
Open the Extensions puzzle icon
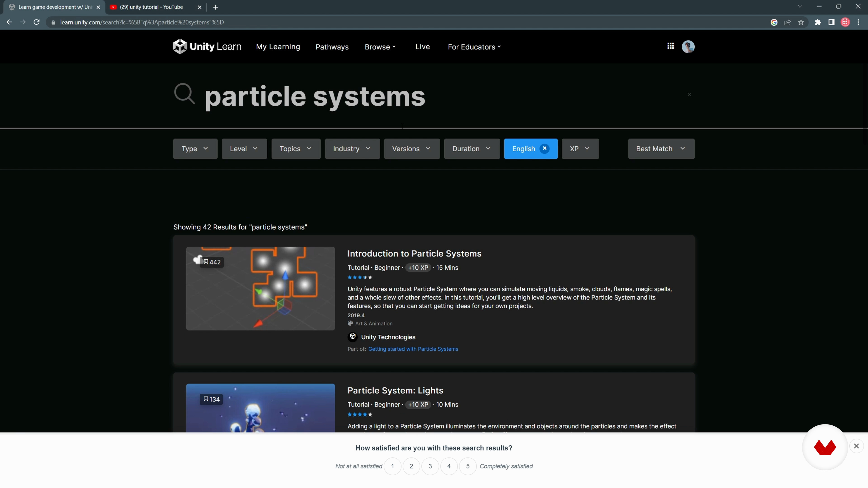(x=818, y=22)
